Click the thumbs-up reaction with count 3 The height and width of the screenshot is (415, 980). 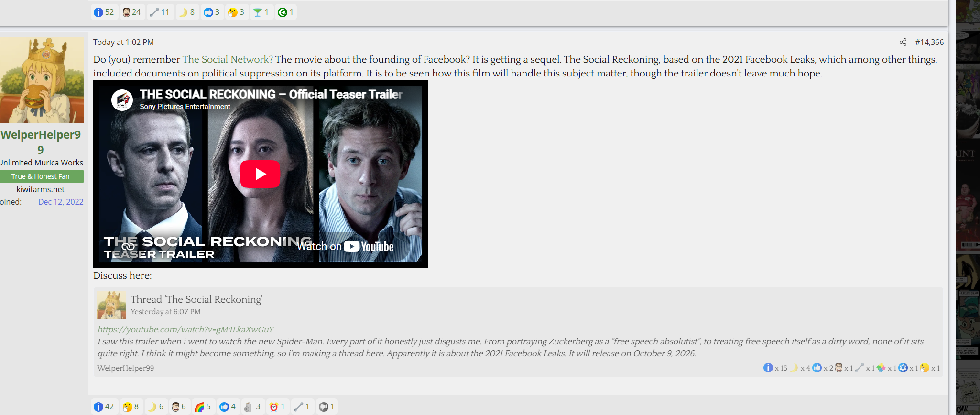coord(212,12)
